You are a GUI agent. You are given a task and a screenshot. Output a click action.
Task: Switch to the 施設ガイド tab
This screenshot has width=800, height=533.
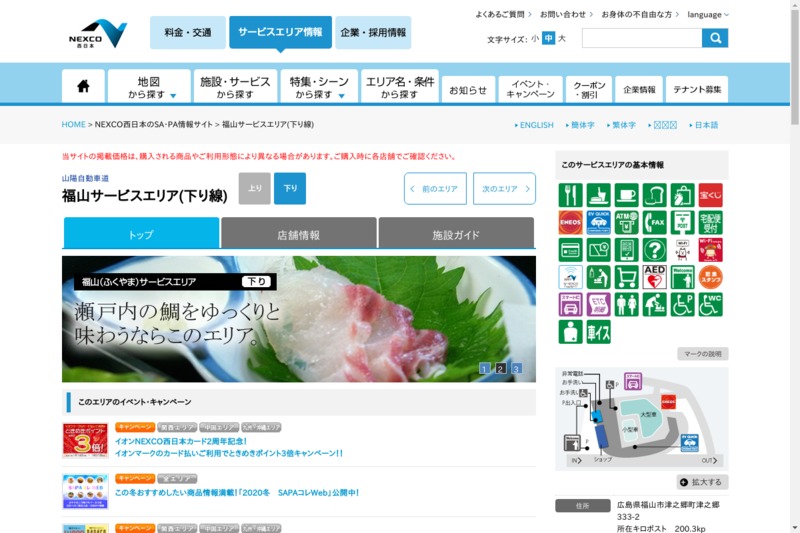[456, 234]
